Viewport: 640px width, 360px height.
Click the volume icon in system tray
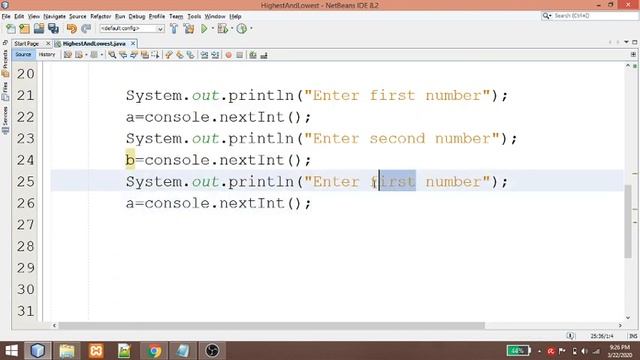584,351
